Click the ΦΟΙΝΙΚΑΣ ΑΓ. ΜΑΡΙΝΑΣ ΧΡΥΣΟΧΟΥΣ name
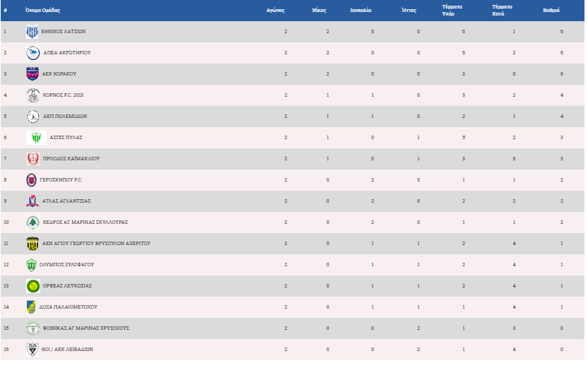 [x=86, y=328]
